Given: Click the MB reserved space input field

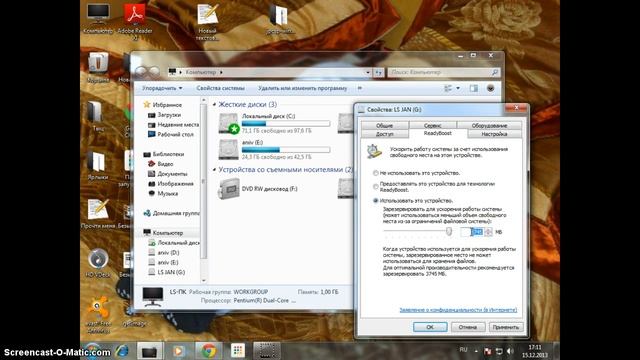Looking at the screenshot, I should [472, 232].
